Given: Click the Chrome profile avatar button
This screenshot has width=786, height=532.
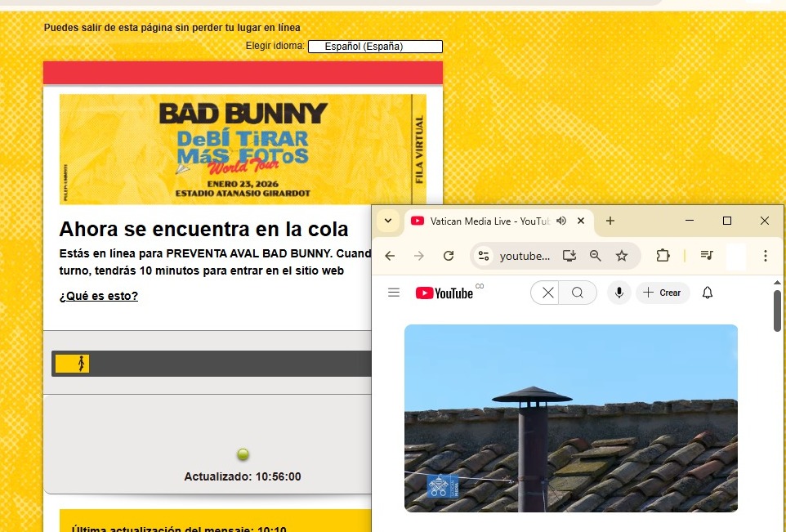Looking at the screenshot, I should point(736,256).
